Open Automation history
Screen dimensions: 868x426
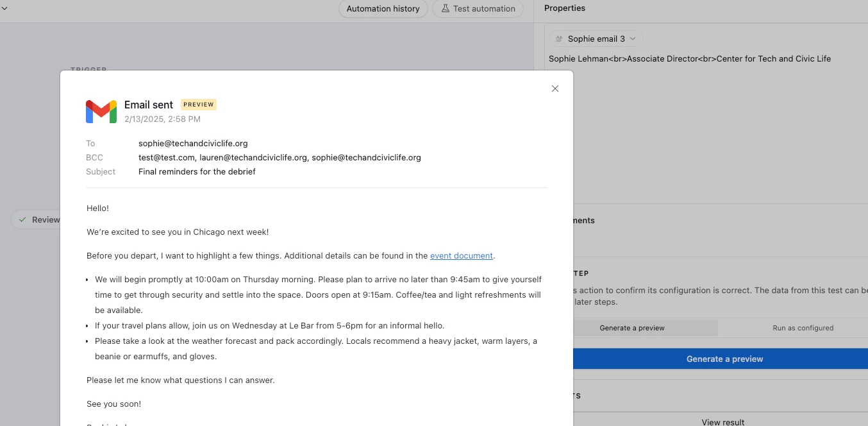pyautogui.click(x=383, y=8)
